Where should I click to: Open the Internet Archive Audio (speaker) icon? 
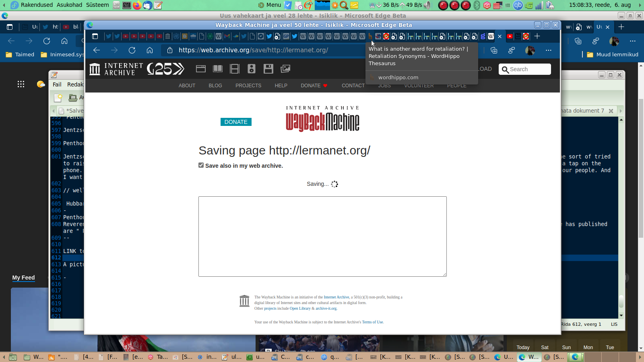(x=252, y=69)
